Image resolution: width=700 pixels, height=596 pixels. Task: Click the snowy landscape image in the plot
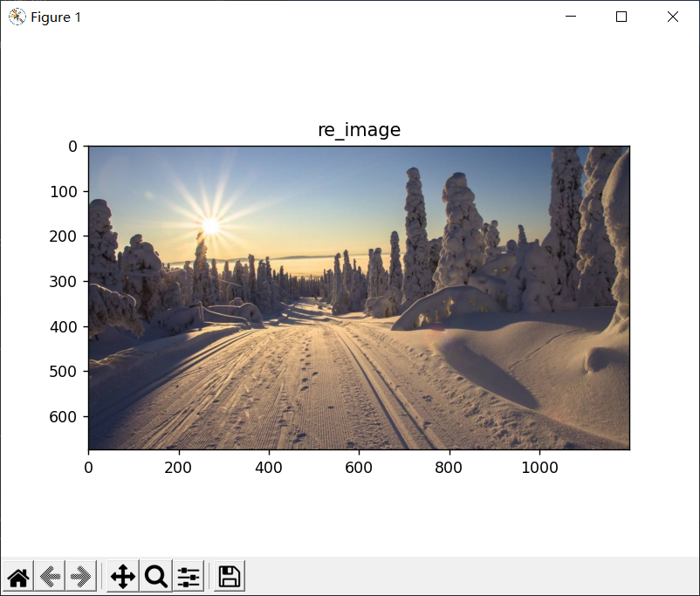pos(359,298)
